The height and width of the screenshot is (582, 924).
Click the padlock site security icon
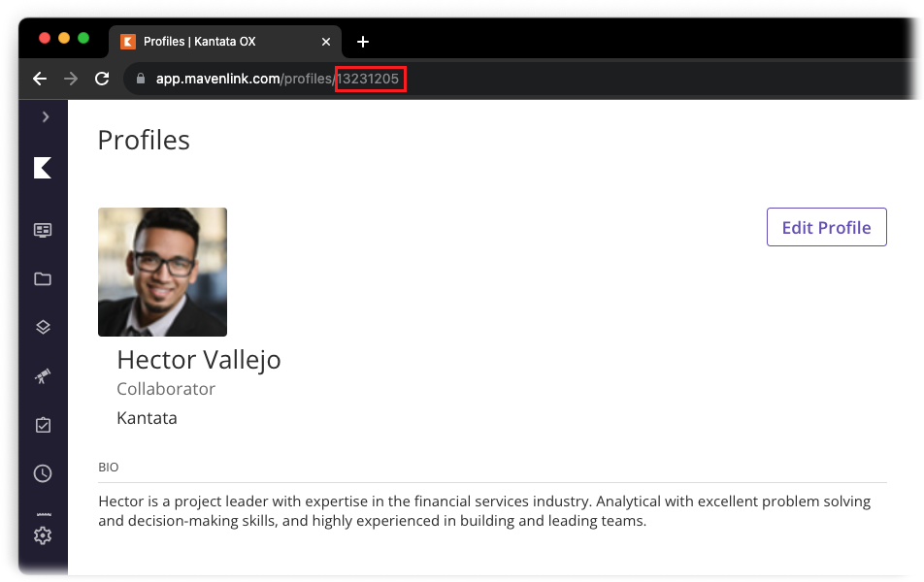(x=140, y=79)
